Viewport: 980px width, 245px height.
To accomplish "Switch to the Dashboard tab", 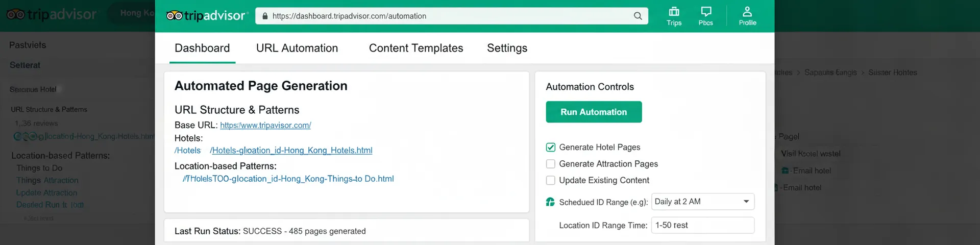I will click(x=202, y=48).
